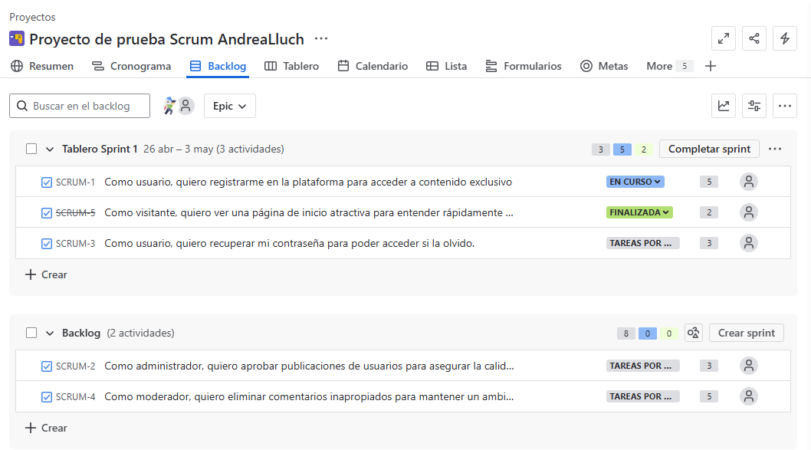Open the recuperar mi contraseña story summary
This screenshot has height=450, width=811.
290,243
